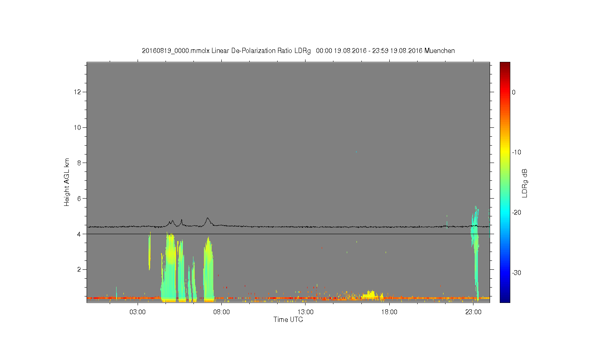Click the colorbar value -20
This screenshot has height=364, width=607.
pos(516,212)
